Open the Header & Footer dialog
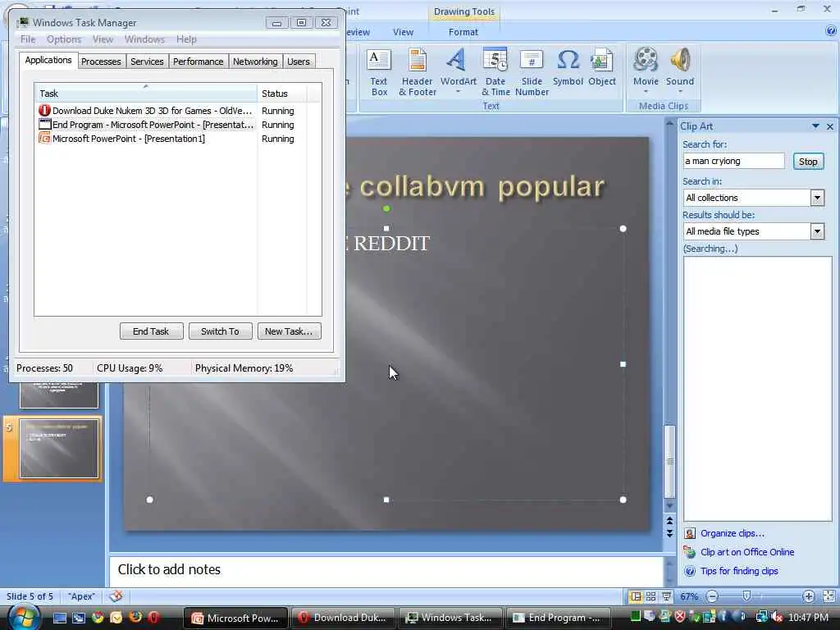 coord(418,72)
